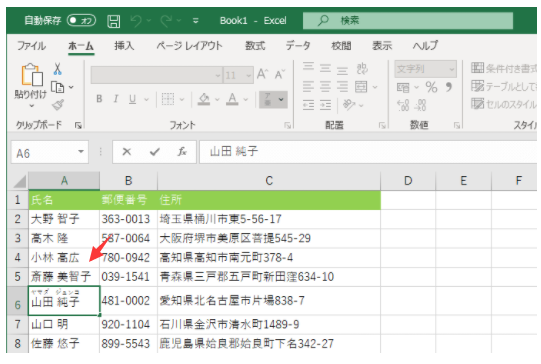Image resolution: width=541 pixels, height=364 pixels.
Task: Open the Name Box A6 dropdown
Action: (81, 151)
